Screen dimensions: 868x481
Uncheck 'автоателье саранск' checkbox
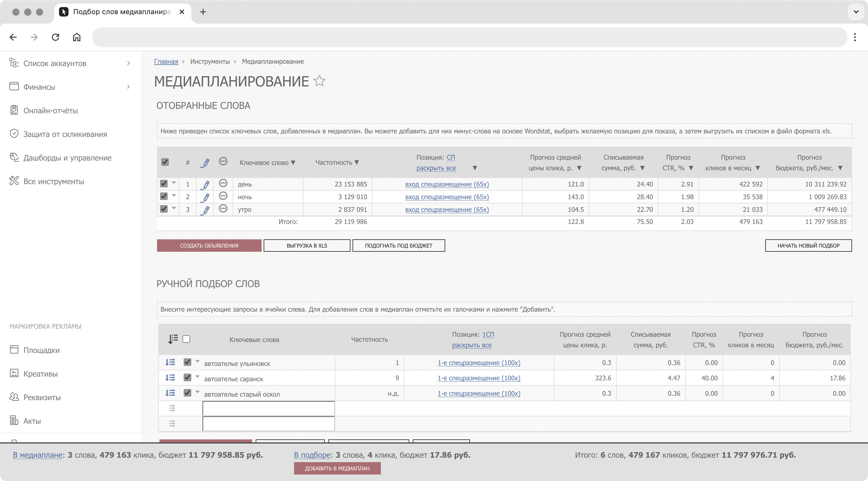pos(187,377)
